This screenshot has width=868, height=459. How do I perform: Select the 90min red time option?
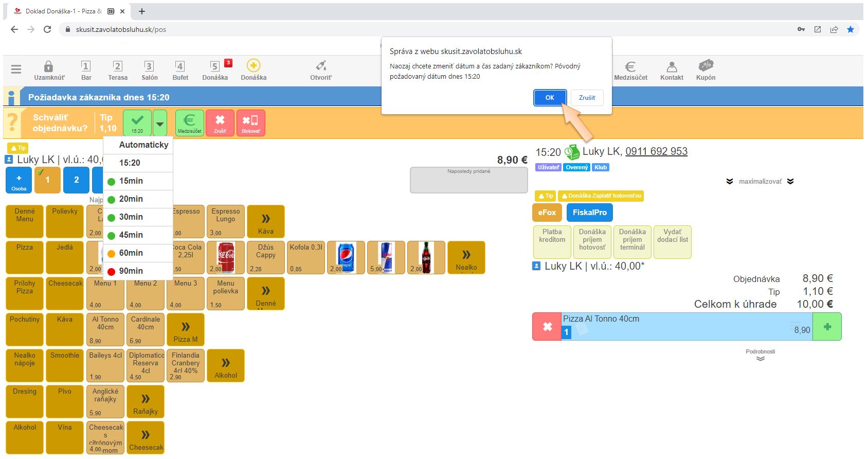click(x=131, y=271)
